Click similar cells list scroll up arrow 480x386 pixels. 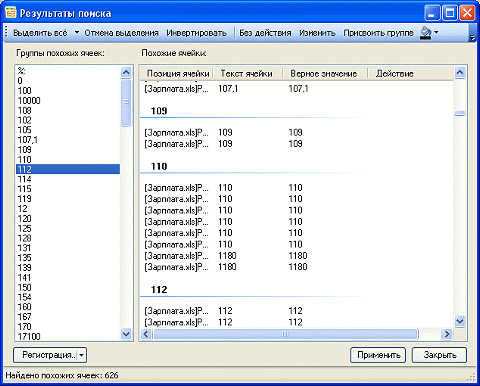(460, 72)
